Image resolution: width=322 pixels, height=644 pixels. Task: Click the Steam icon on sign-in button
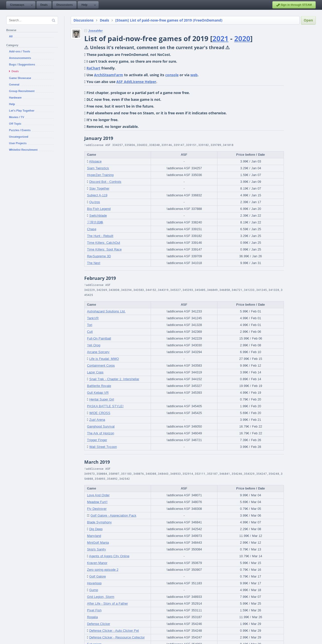coord(278,5)
